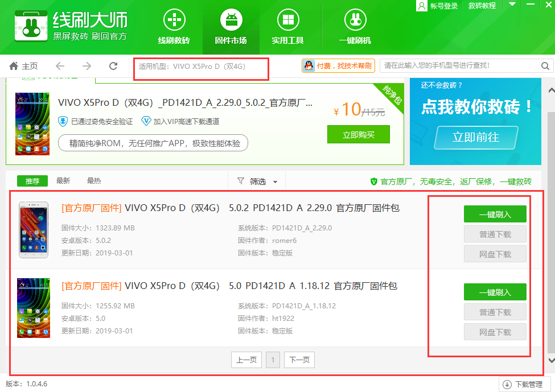Image resolution: width=555 pixels, height=392 pixels.
Task: Go to 上一页 previous page
Action: pos(246,360)
